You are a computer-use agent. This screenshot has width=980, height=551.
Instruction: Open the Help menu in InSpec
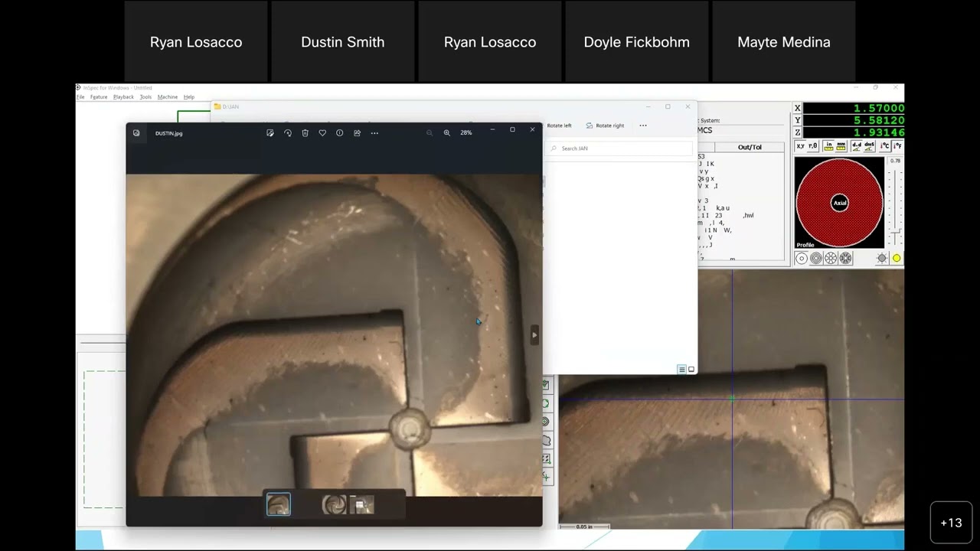[x=189, y=97]
